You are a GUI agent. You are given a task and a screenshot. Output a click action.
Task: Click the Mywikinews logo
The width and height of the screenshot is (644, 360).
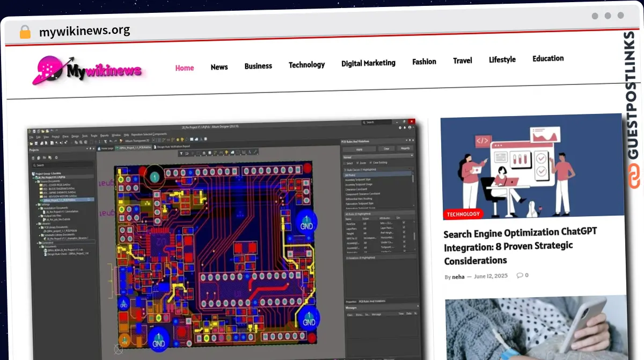89,70
